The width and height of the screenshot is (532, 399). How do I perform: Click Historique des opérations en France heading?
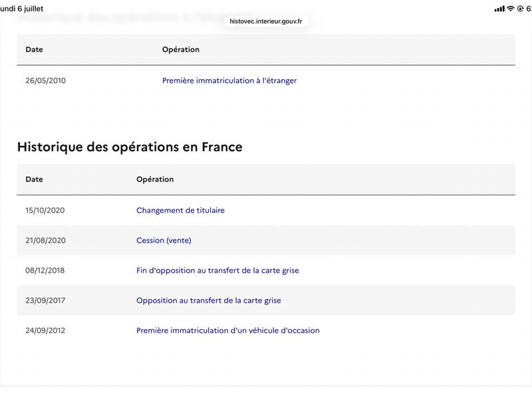click(x=130, y=147)
